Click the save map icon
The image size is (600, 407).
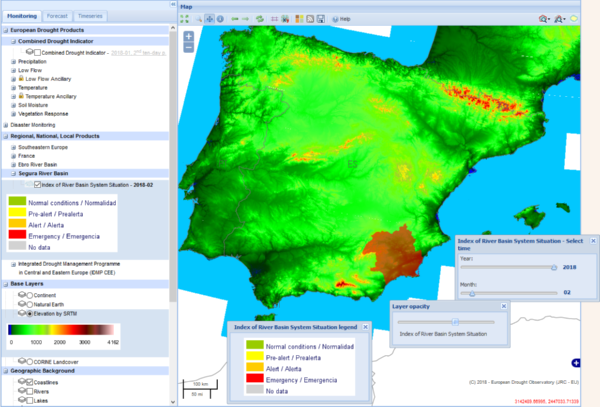click(x=321, y=19)
